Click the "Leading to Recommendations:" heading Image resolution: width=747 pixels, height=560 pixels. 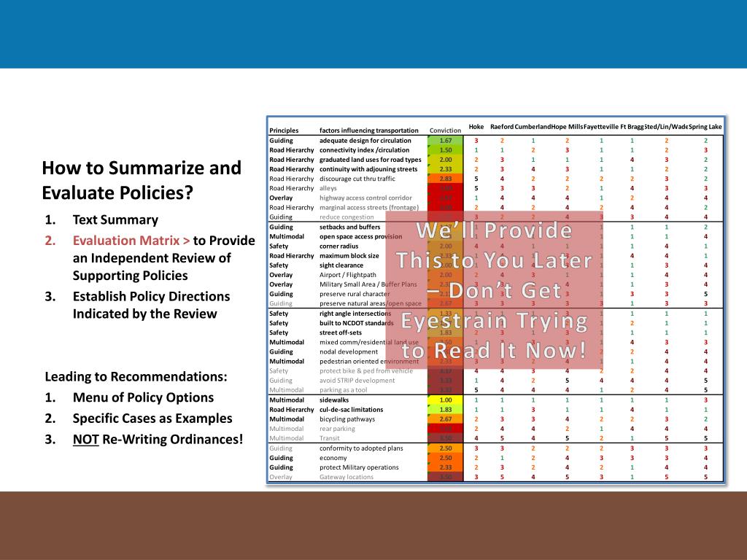click(136, 377)
